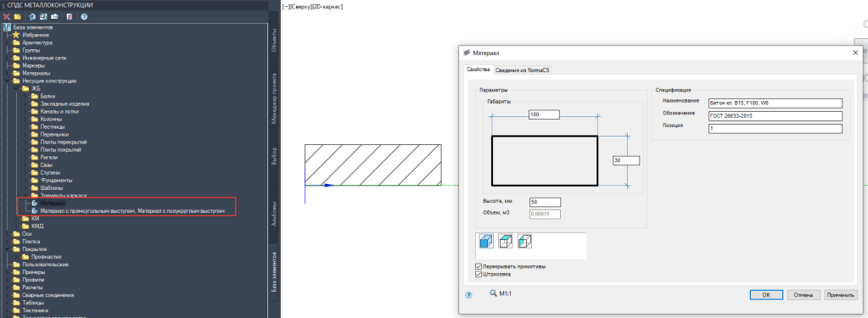Click the Наименование text field
Image resolution: width=868 pixels, height=318 pixels.
coord(775,103)
